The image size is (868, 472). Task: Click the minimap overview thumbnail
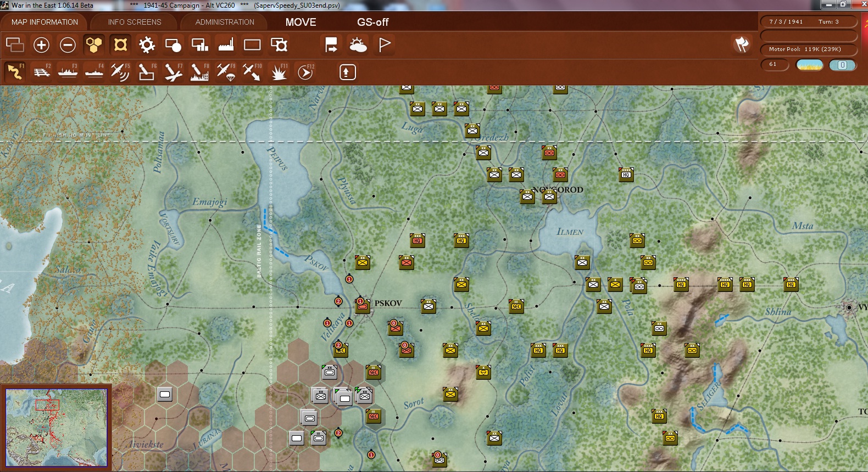click(x=57, y=428)
